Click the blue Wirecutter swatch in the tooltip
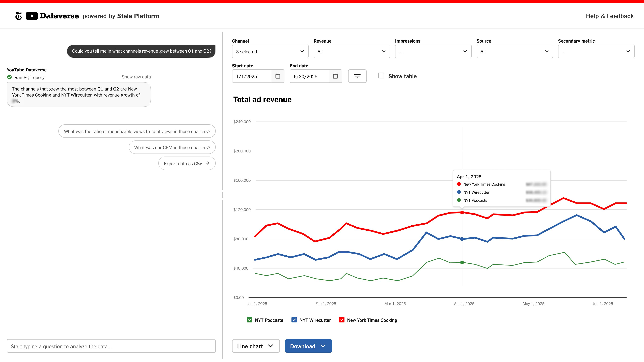The height and width of the screenshot is (362, 644). (459, 192)
